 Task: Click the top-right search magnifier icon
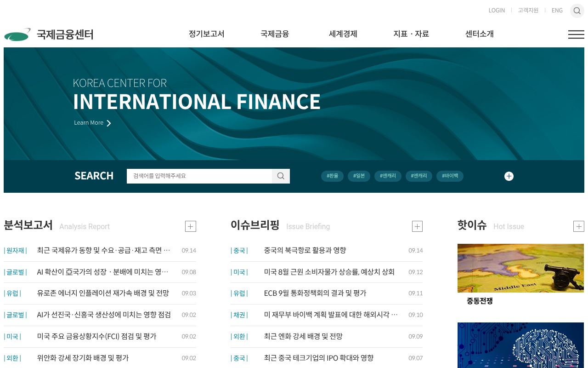tap(577, 11)
